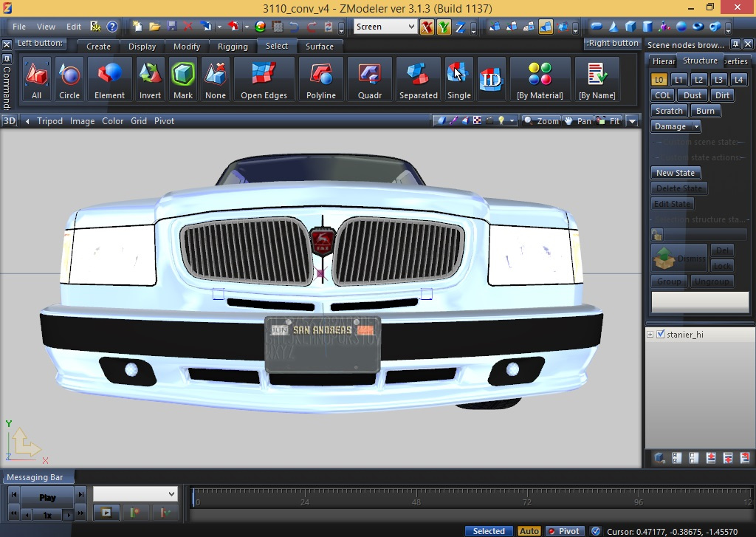Click the padlock icon in structure panel
Image resolution: width=756 pixels, height=537 pixels.
pyautogui.click(x=656, y=235)
